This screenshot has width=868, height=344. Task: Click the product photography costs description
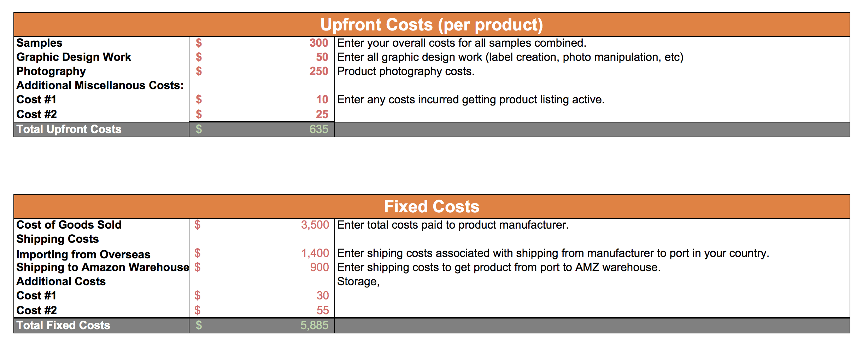click(x=406, y=71)
